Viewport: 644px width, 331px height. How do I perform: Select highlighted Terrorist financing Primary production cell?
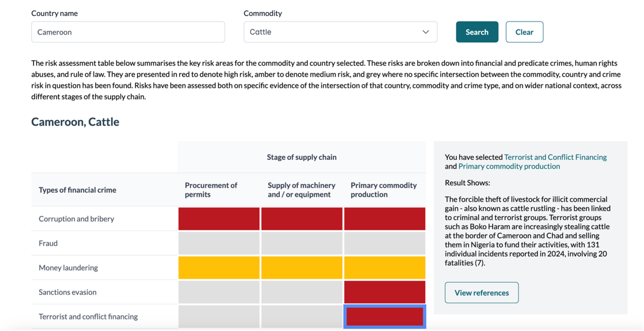pos(385,317)
